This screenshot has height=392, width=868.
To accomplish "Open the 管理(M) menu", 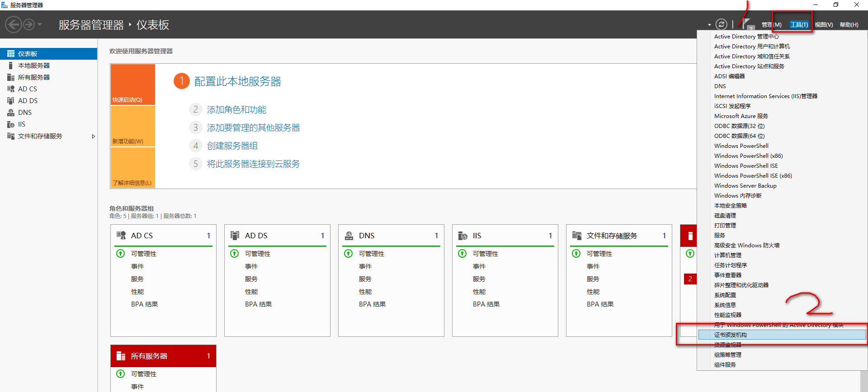I will (x=772, y=25).
